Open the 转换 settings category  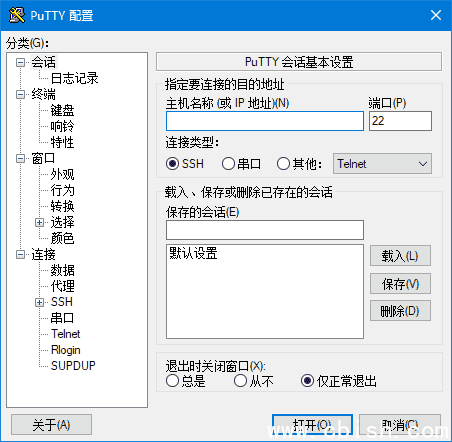pyautogui.click(x=62, y=206)
